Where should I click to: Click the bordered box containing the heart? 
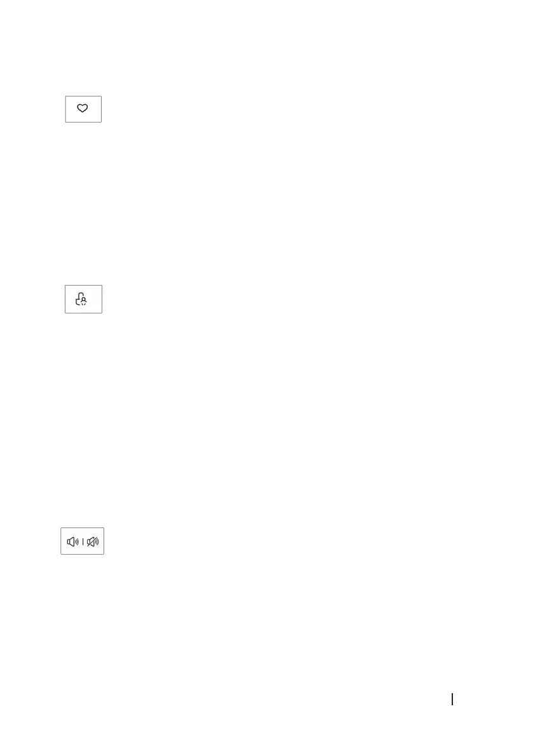coord(83,109)
